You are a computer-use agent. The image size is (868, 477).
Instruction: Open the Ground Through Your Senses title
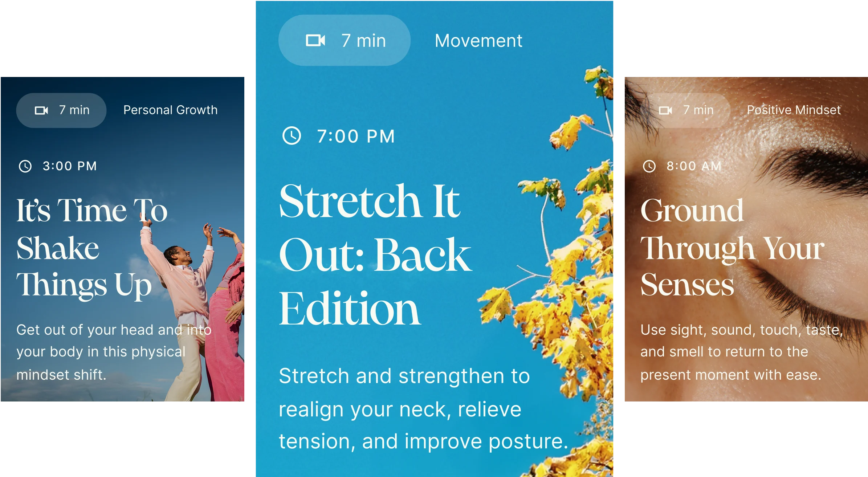[732, 248]
